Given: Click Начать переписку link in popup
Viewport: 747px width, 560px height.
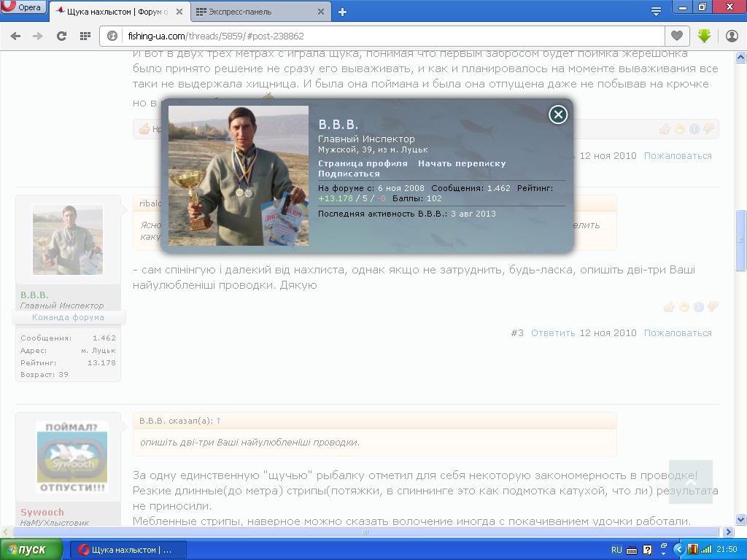Looking at the screenshot, I should click(x=462, y=163).
